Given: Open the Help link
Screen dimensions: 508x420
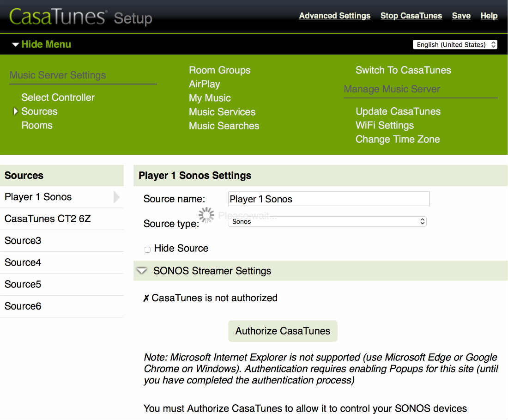Looking at the screenshot, I should click(x=489, y=16).
